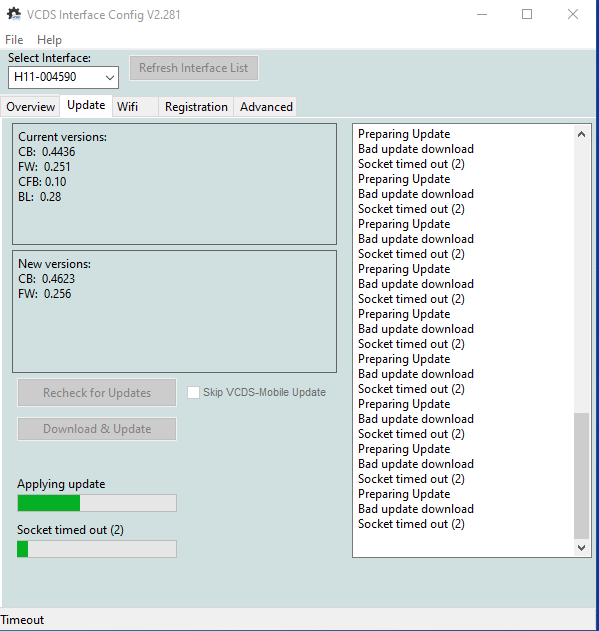Open the Registration tab
Image resolution: width=599 pixels, height=631 pixels.
196,107
